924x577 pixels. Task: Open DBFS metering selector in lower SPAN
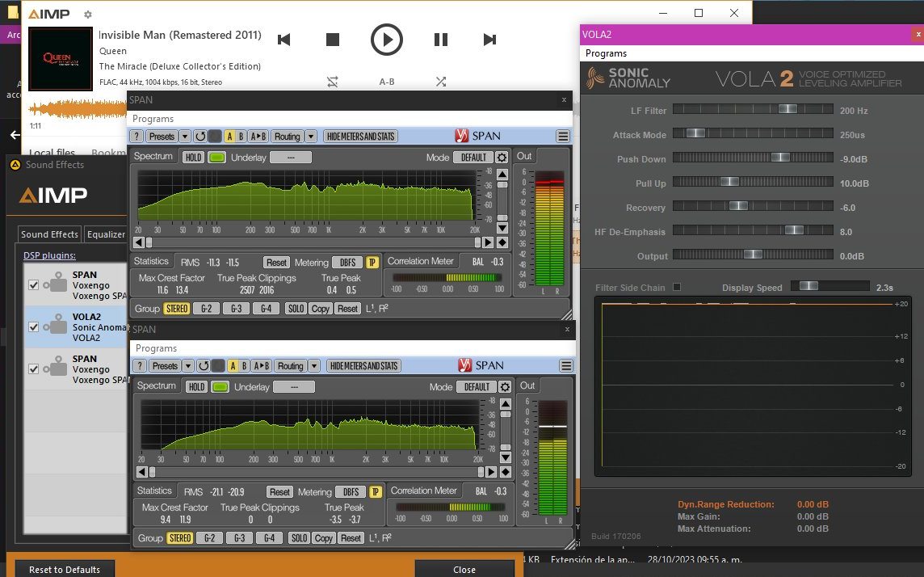coord(351,492)
